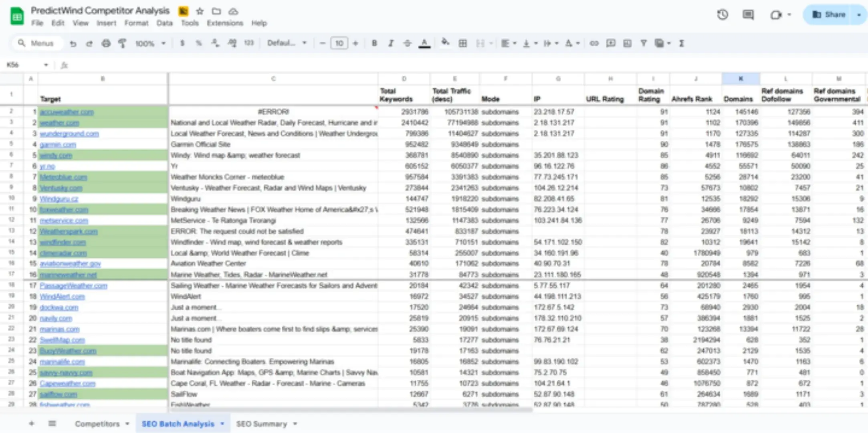Screen dimensions: 868x433
Task: Toggle italic formatting
Action: pos(392,43)
